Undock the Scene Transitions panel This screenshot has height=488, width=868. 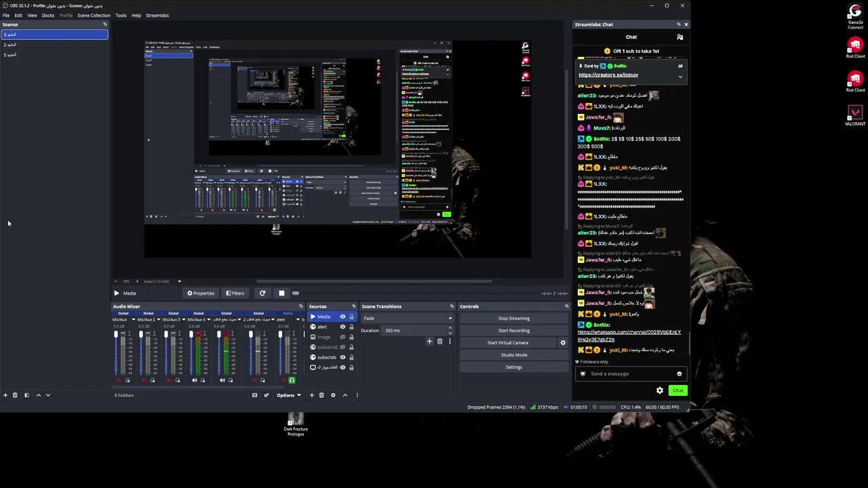(452, 306)
